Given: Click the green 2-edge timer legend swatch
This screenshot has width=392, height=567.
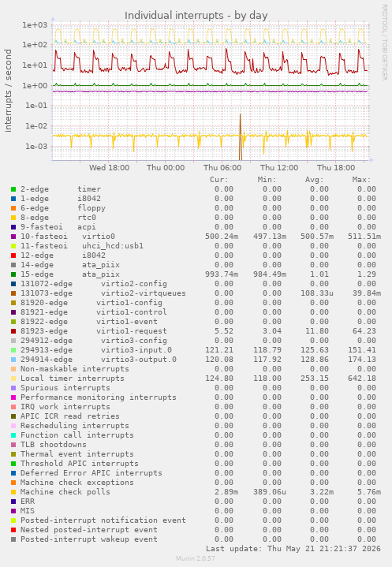Looking at the screenshot, I should pyautogui.click(x=13, y=189).
